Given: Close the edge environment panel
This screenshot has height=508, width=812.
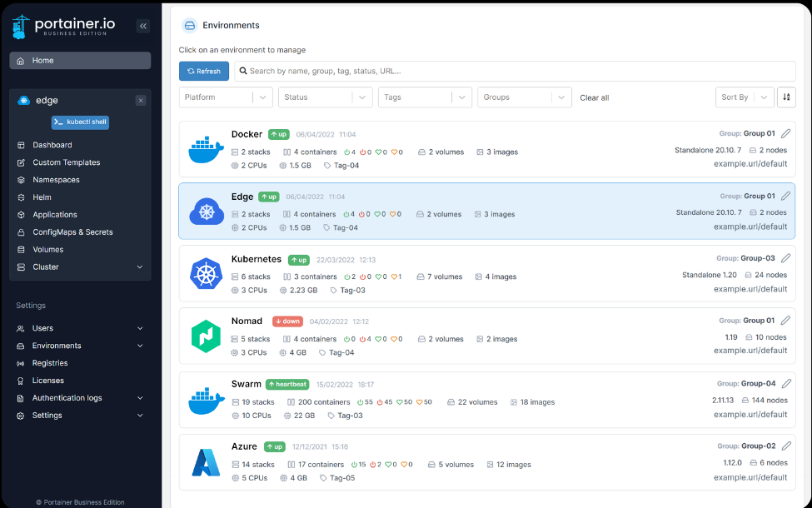Looking at the screenshot, I should (x=141, y=100).
